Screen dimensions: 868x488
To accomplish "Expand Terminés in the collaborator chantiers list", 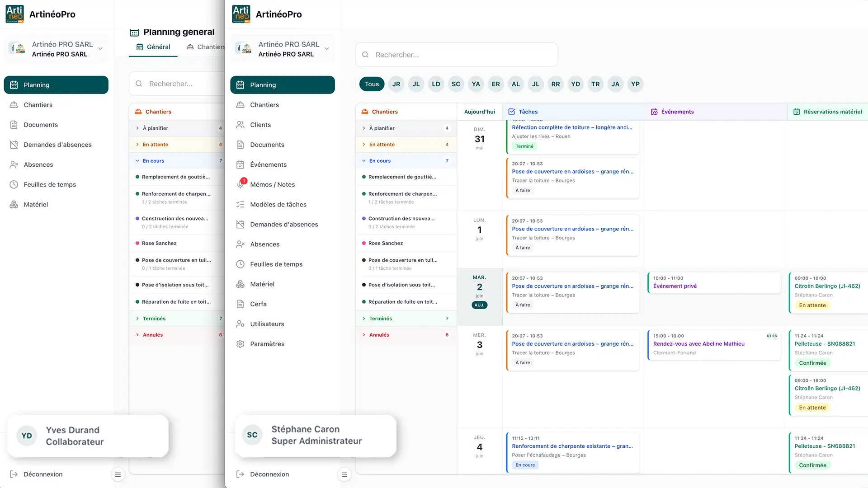I will [x=177, y=319].
